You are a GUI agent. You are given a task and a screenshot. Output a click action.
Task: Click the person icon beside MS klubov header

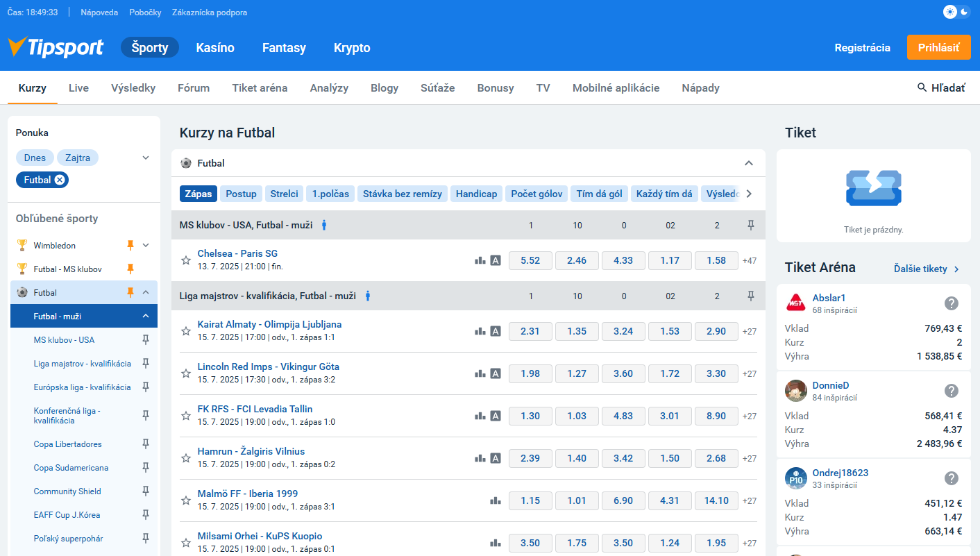click(323, 225)
